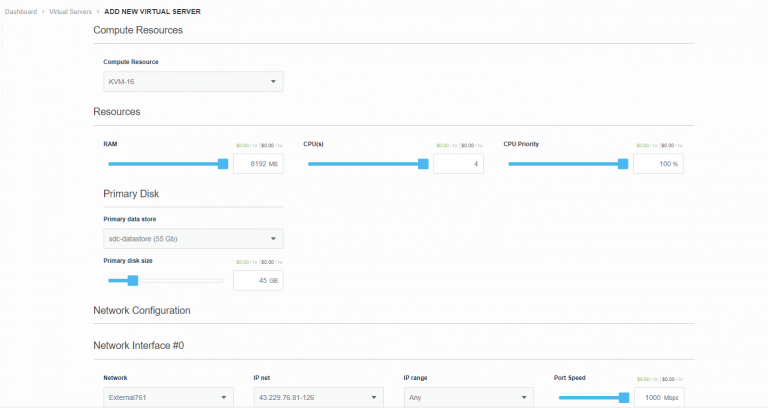768x408 pixels.
Task: Click the RAM value field showing 8192 MB
Action: pyautogui.click(x=258, y=164)
